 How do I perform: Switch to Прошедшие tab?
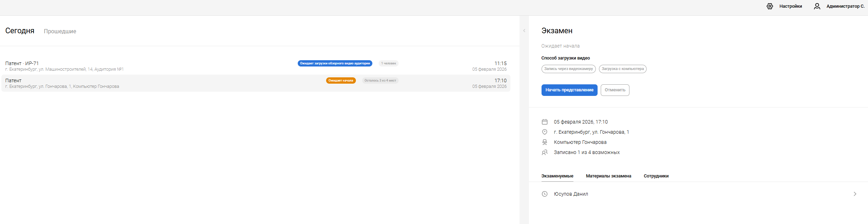[x=60, y=31]
